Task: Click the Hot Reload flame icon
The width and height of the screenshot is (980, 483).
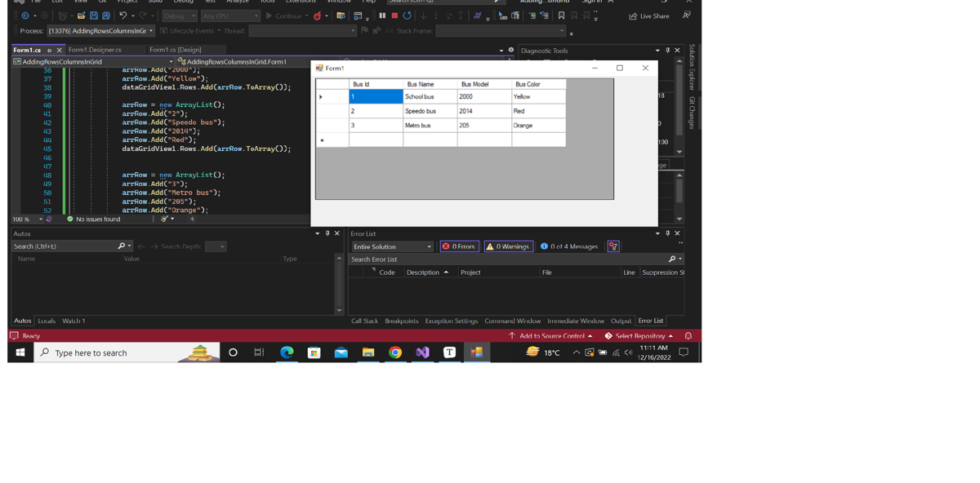Action: 318,16
